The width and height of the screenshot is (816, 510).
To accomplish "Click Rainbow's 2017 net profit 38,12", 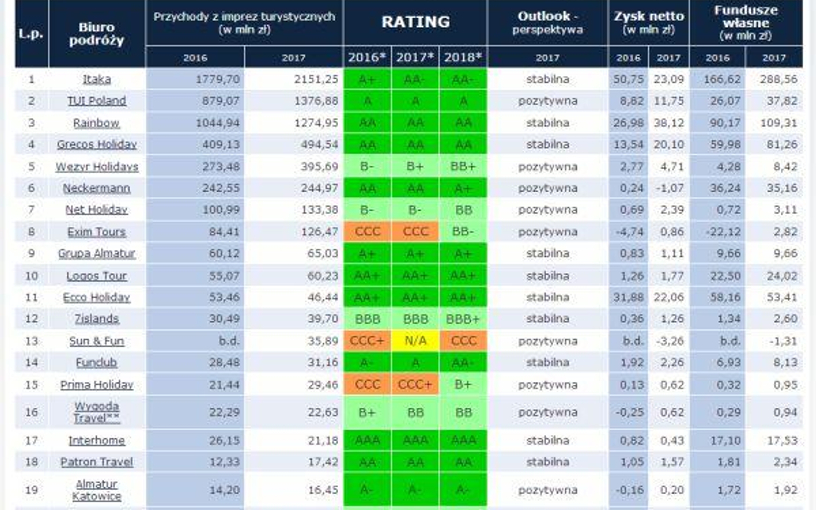I will tap(669, 123).
